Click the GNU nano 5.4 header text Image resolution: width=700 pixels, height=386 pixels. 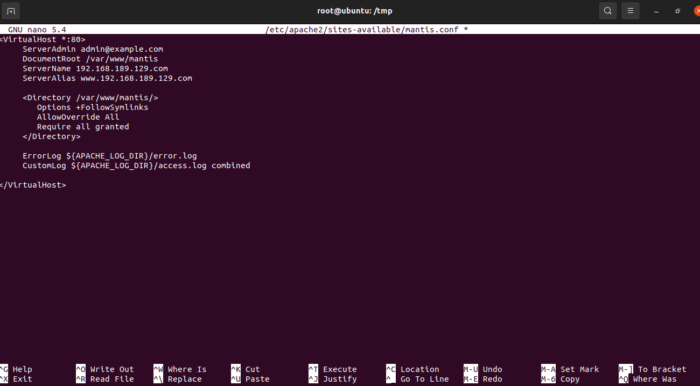pos(37,29)
